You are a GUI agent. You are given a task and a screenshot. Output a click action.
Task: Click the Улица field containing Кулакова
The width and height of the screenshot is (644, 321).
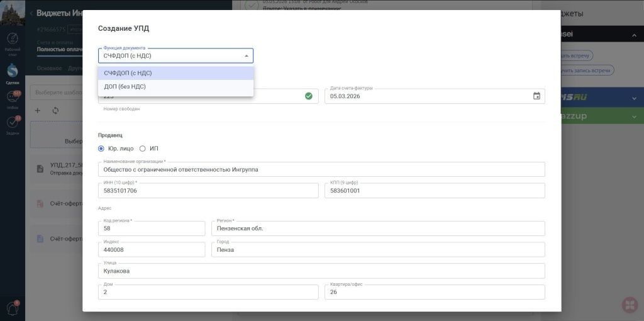[321, 271]
